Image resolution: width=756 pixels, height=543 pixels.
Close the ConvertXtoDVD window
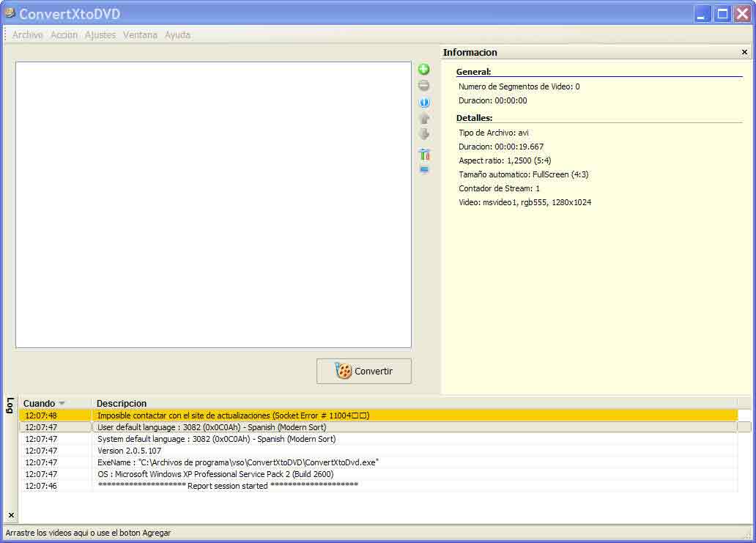click(x=743, y=14)
